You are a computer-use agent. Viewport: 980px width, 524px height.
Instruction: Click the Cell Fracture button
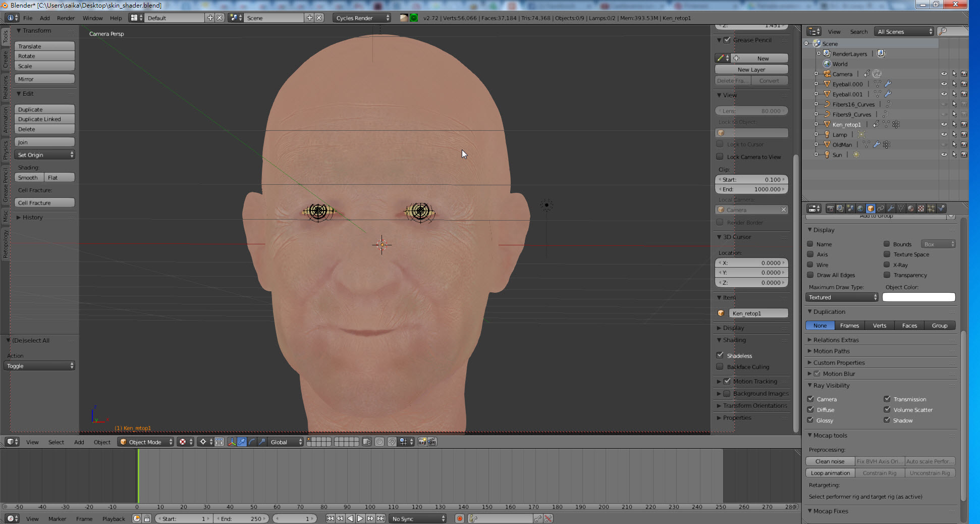44,202
